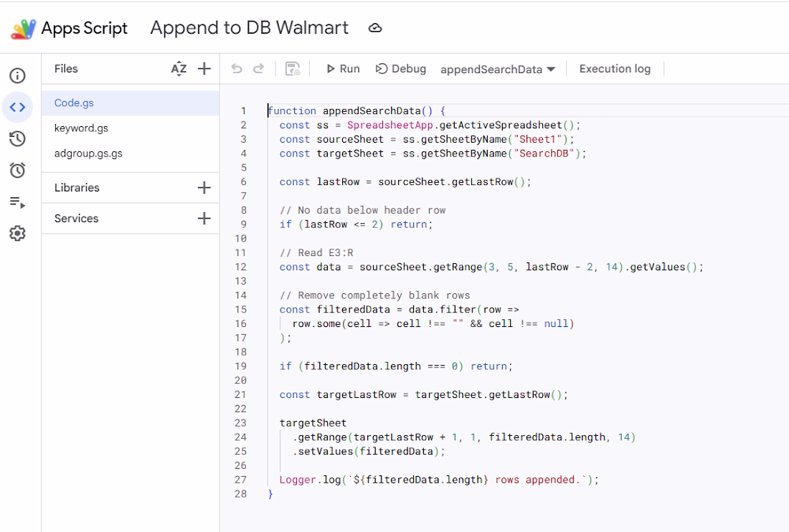Screen dimensions: 789x532
Task: Click the closing brace on line 28
Action: click(270, 494)
